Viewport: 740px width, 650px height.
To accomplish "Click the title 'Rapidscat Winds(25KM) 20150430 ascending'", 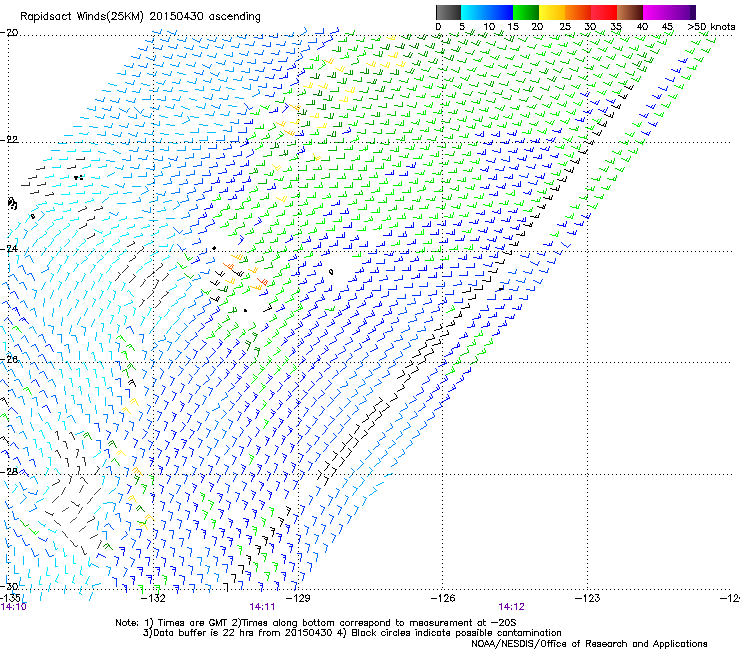I will click(x=140, y=17).
